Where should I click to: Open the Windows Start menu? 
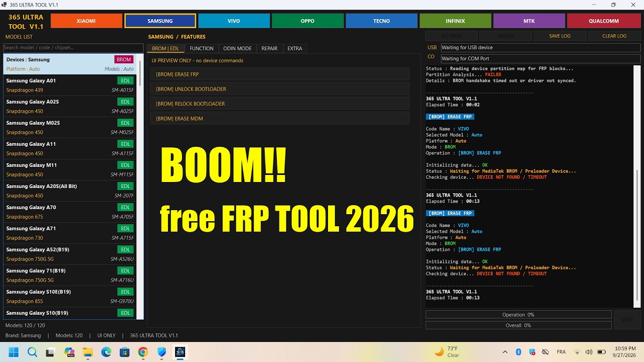pyautogui.click(x=14, y=352)
